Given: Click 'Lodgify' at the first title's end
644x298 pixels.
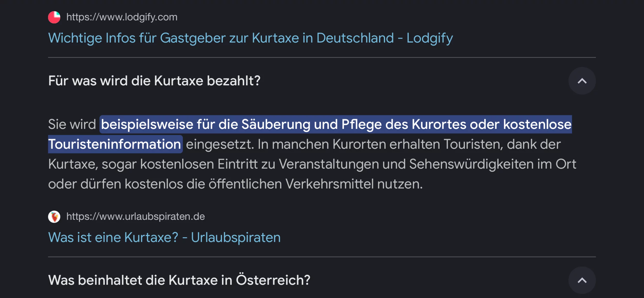Looking at the screenshot, I should (x=429, y=38).
